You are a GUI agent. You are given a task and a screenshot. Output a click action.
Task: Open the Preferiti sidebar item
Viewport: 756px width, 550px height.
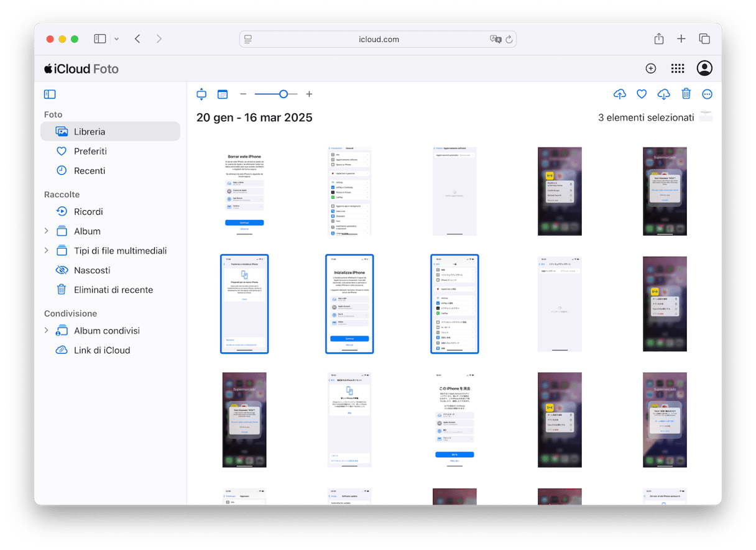[90, 151]
